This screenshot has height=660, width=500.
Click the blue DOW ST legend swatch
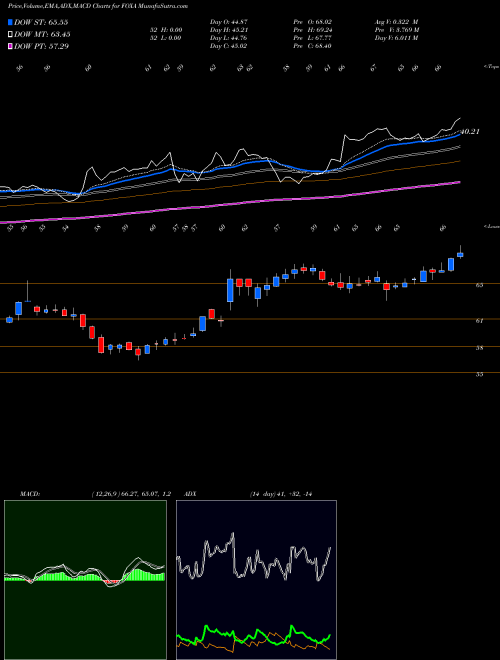pyautogui.click(x=11, y=22)
